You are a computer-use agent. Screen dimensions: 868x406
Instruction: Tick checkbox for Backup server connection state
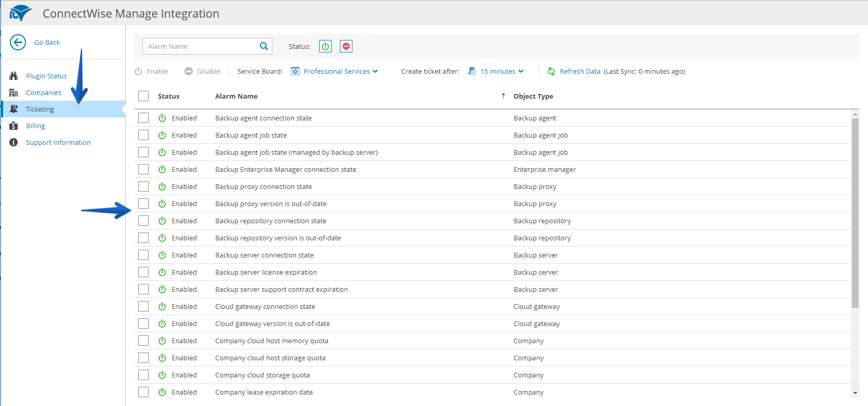point(143,255)
